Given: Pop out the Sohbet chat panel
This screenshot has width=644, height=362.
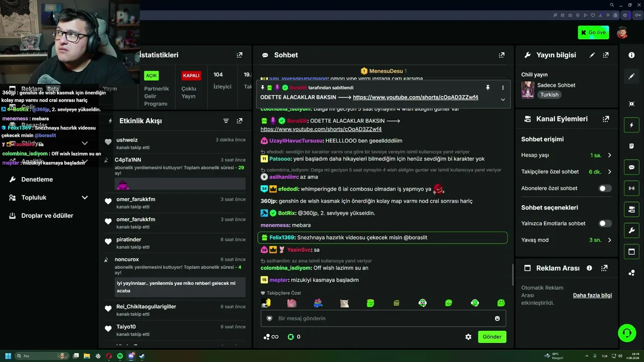Looking at the screenshot, I should coord(502,55).
